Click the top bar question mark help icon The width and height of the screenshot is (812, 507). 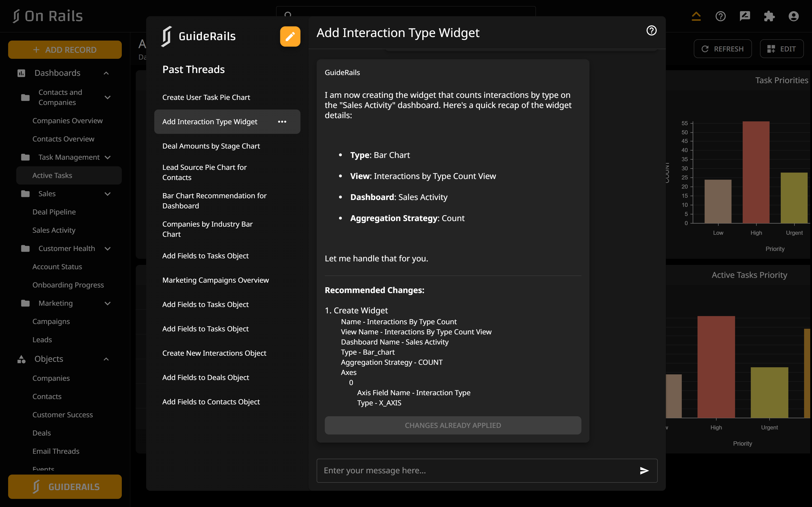pyautogui.click(x=720, y=16)
